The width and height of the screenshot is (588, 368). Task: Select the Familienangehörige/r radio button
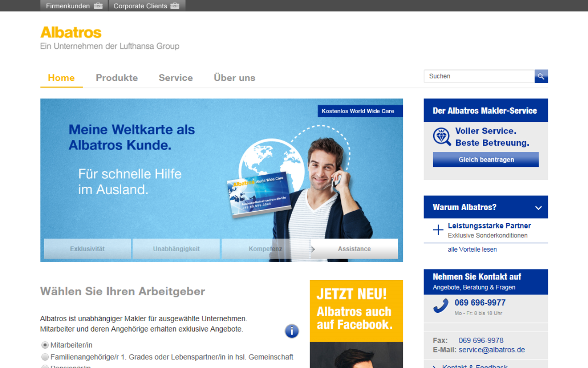[x=45, y=357]
